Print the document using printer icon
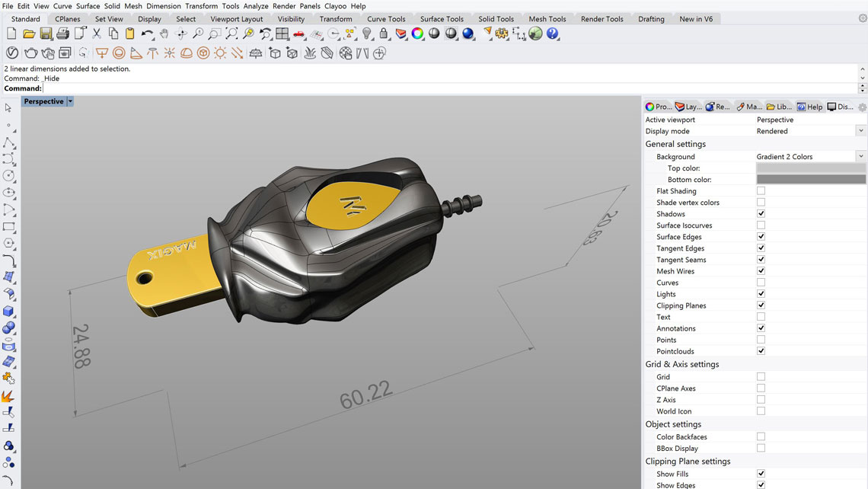 (62, 34)
